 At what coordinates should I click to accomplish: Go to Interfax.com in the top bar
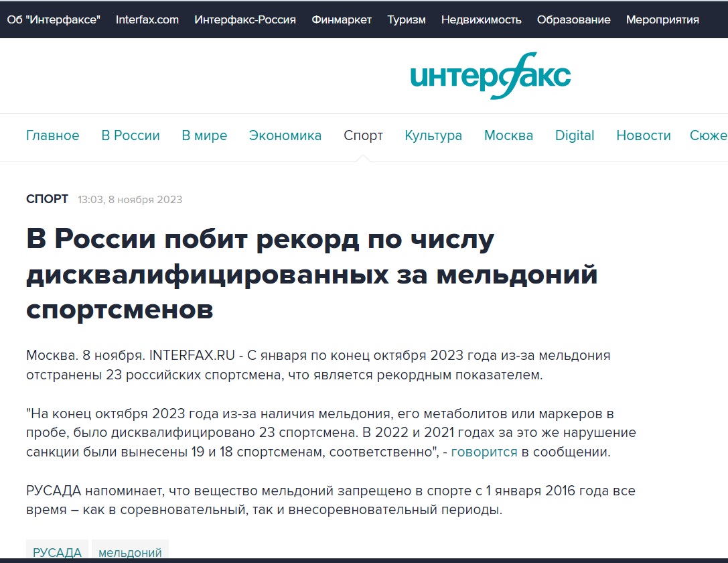tap(147, 19)
